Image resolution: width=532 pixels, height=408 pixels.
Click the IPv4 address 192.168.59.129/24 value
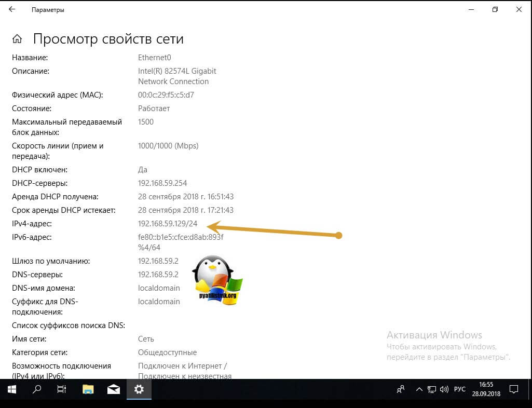point(167,224)
